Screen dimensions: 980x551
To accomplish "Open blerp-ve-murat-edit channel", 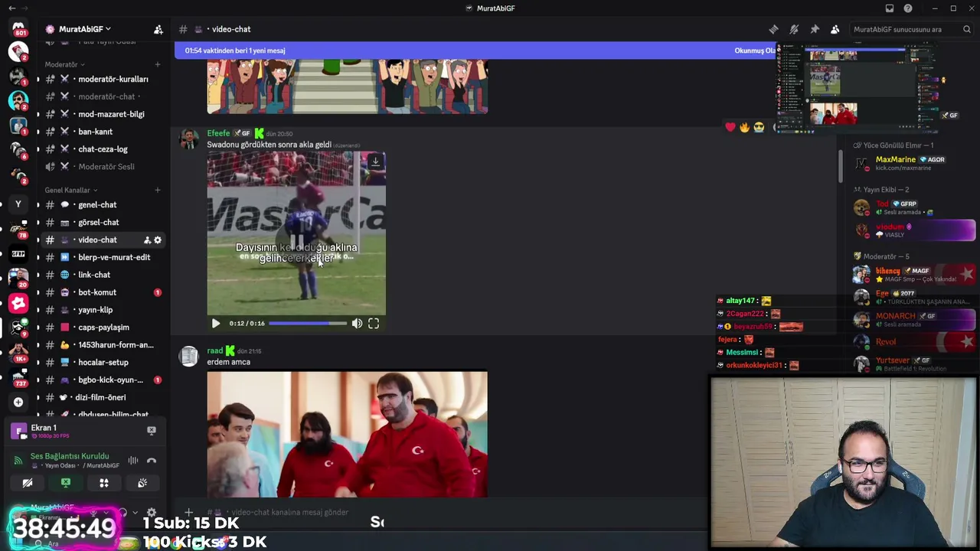I will [x=103, y=257].
